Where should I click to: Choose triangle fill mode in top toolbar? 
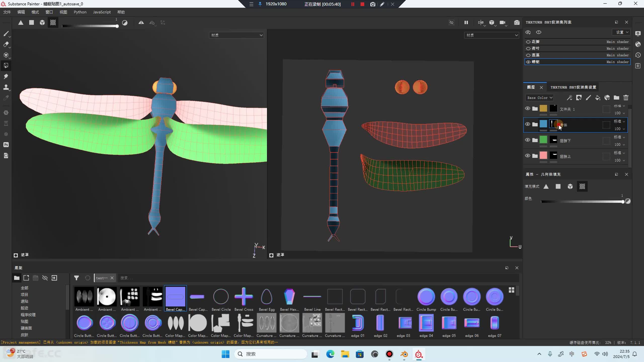(21, 23)
